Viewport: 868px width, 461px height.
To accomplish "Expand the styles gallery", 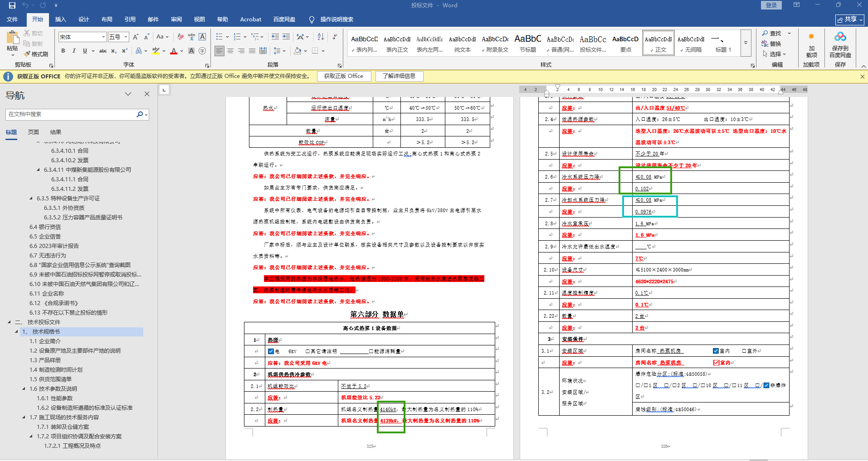I will [x=746, y=42].
